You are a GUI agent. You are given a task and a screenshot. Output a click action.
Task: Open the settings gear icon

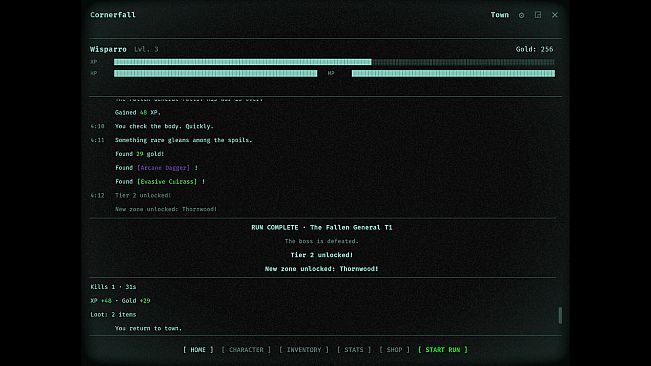521,15
